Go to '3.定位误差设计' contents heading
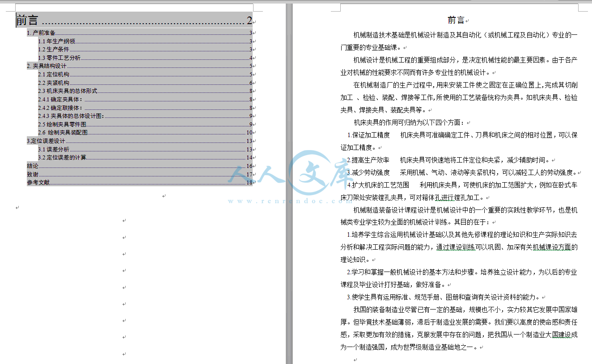 pos(140,141)
